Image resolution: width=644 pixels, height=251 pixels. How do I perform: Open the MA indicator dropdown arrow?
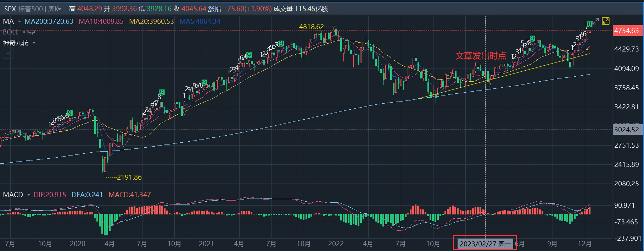click(x=19, y=22)
